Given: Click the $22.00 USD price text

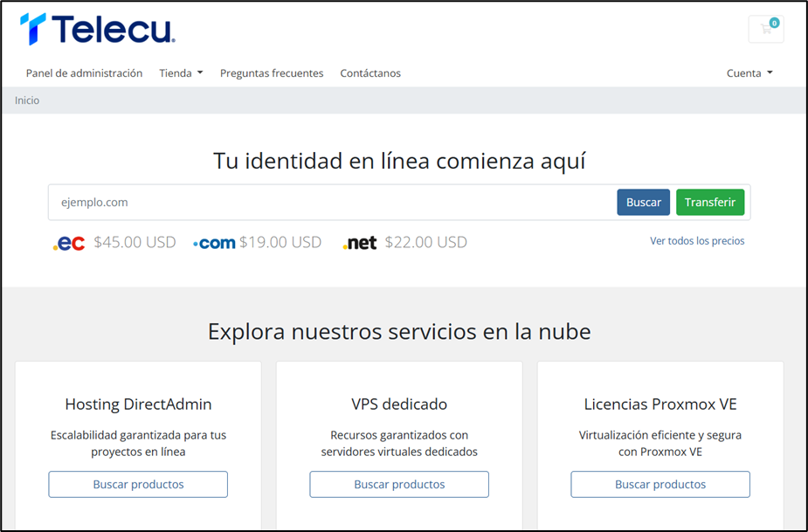Looking at the screenshot, I should click(426, 242).
